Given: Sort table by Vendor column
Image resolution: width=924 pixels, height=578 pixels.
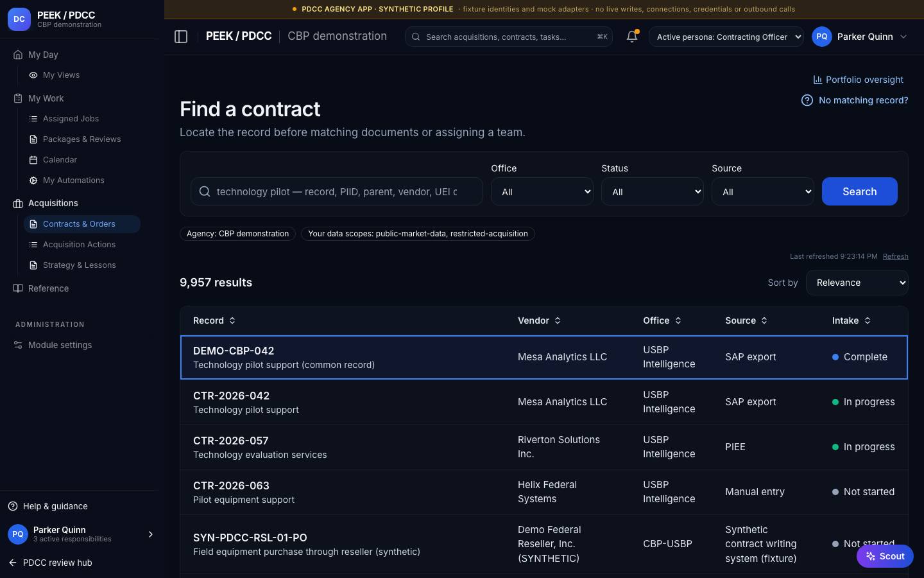Looking at the screenshot, I should 540,320.
